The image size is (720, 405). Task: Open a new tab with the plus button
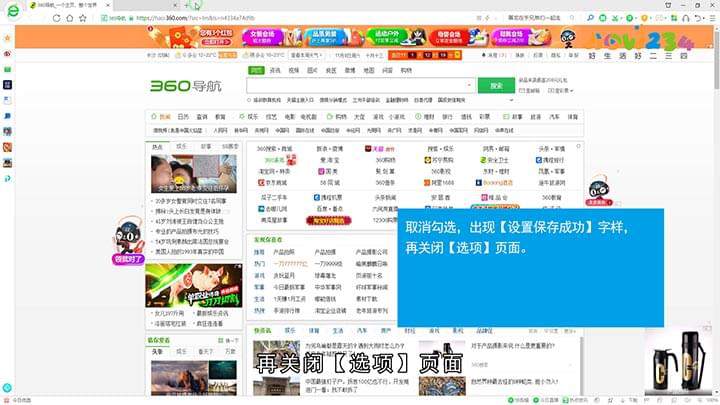click(x=186, y=6)
